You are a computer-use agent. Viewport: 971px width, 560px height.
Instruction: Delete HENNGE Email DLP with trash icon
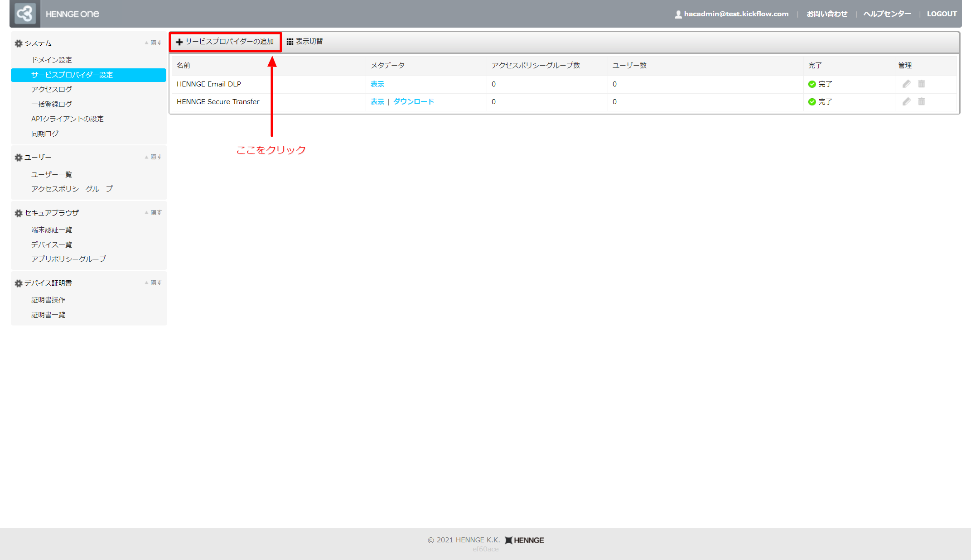(x=922, y=84)
